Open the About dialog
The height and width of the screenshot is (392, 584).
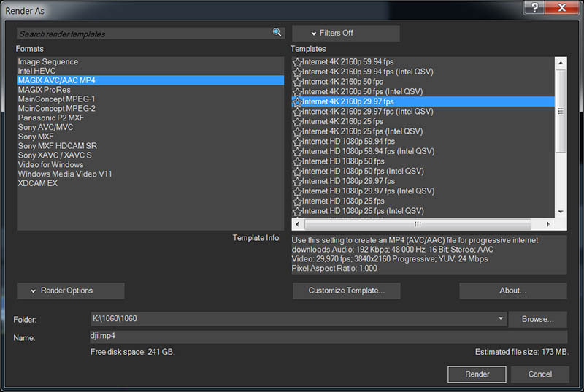point(513,291)
